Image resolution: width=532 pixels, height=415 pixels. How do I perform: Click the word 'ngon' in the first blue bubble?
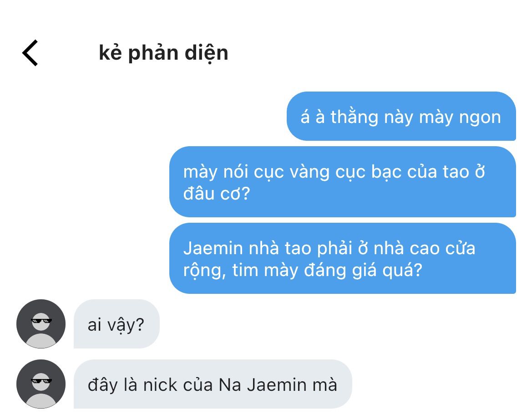click(480, 118)
